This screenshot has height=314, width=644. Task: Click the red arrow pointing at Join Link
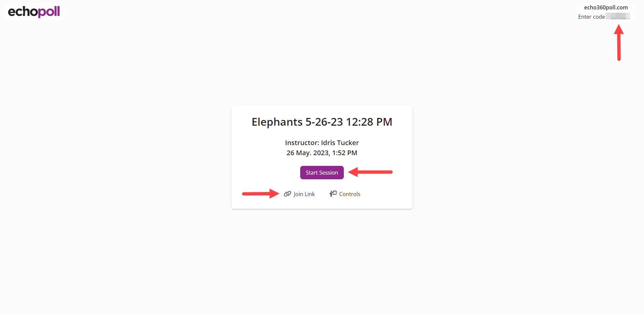tap(261, 194)
